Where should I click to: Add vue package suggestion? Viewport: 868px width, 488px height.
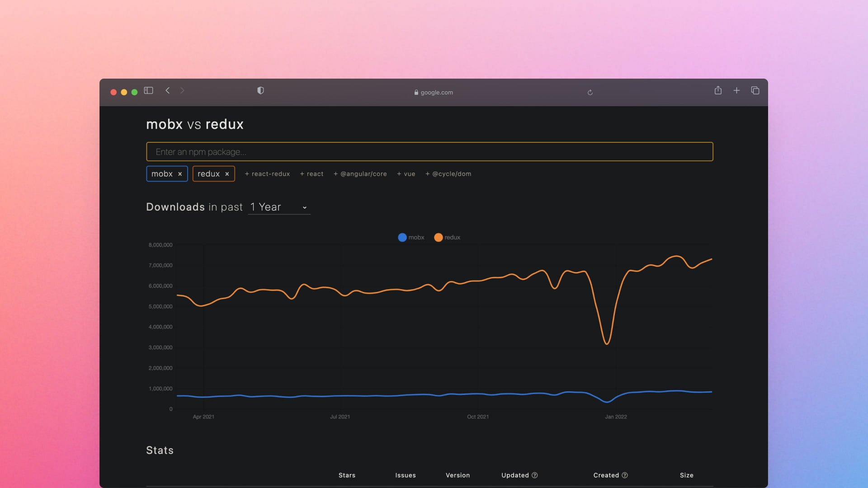[406, 174]
